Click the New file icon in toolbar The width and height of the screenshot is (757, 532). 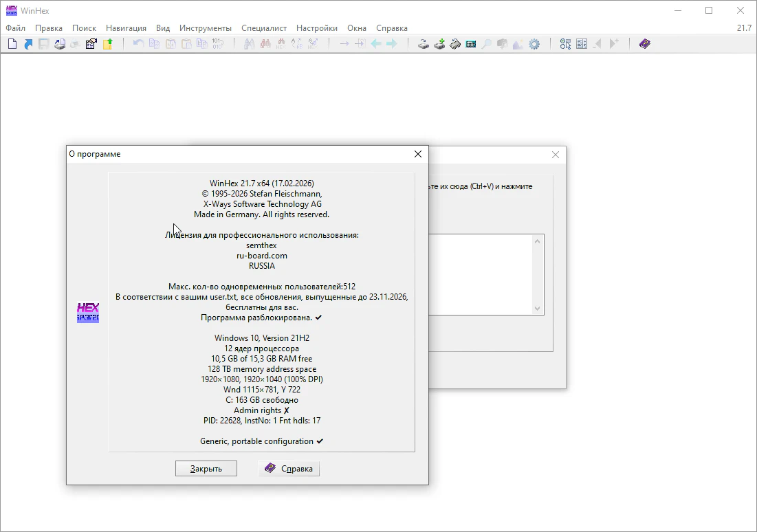[x=12, y=44]
